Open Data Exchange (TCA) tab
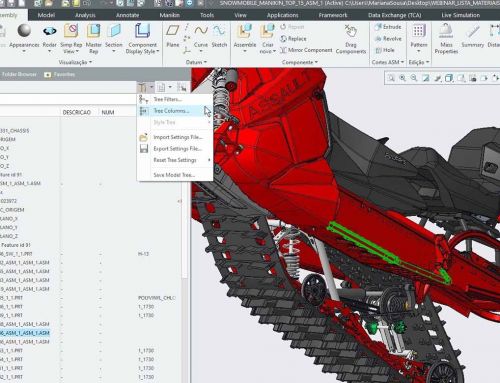The width and height of the screenshot is (500, 383). [x=394, y=15]
